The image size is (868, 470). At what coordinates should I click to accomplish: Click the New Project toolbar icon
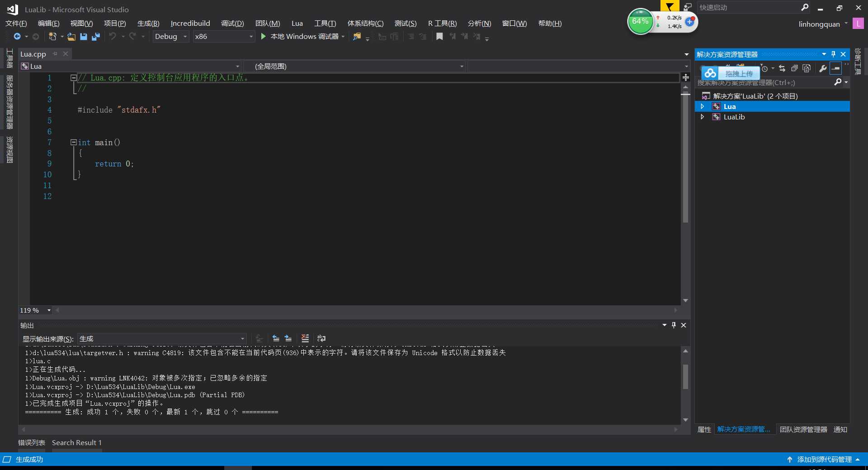(x=52, y=37)
